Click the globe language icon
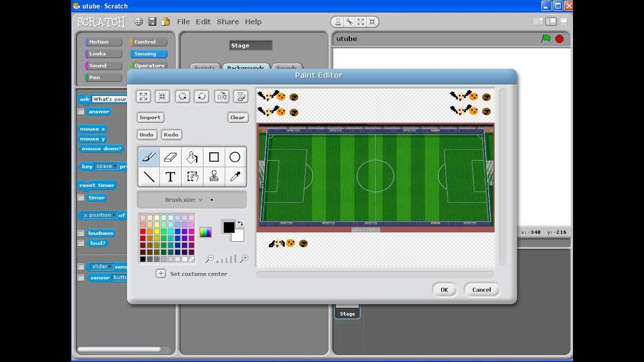Image resolution: width=644 pixels, height=362 pixels. (139, 22)
